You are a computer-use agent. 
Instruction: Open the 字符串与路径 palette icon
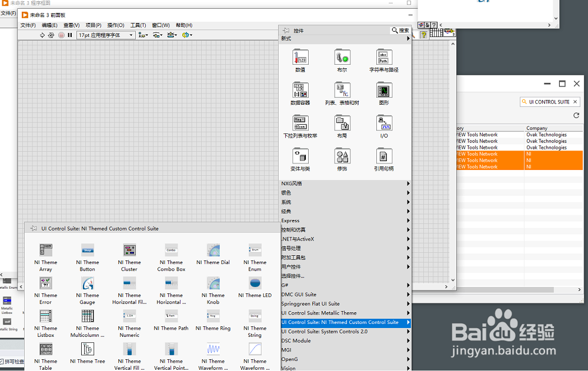click(x=384, y=58)
